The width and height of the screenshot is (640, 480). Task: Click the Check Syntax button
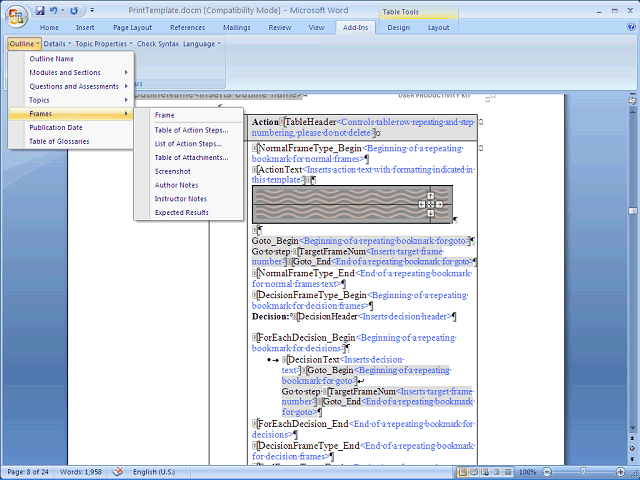pyautogui.click(x=158, y=44)
